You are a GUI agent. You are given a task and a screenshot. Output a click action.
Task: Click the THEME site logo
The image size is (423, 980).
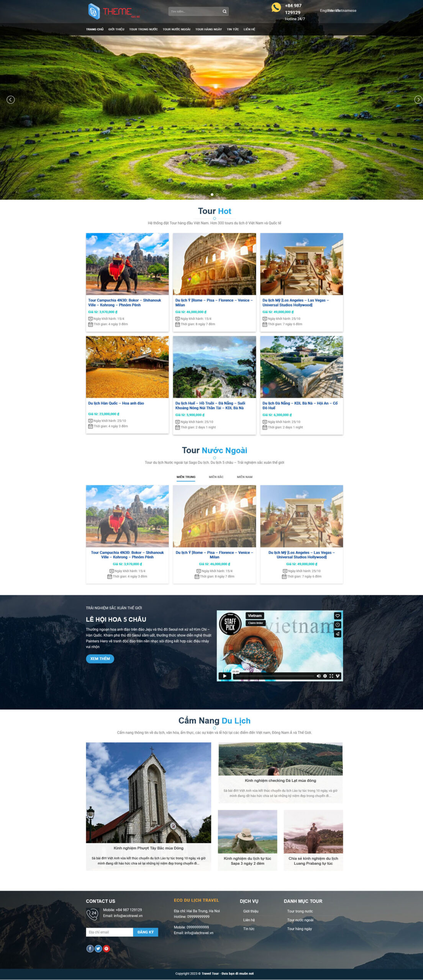(x=114, y=11)
